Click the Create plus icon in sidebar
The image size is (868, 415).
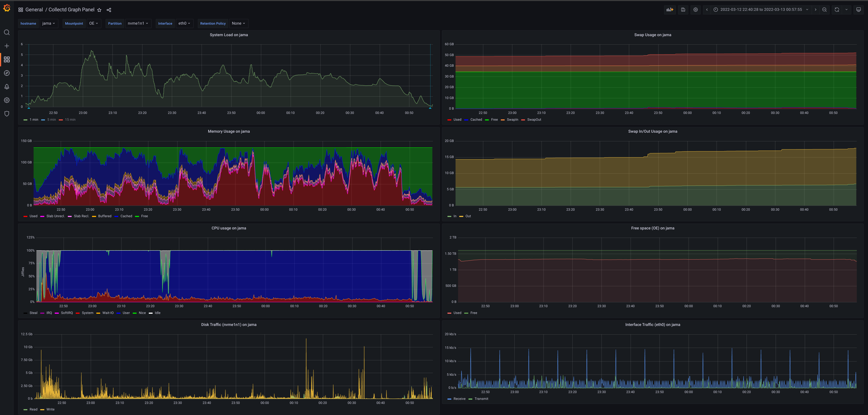[7, 46]
